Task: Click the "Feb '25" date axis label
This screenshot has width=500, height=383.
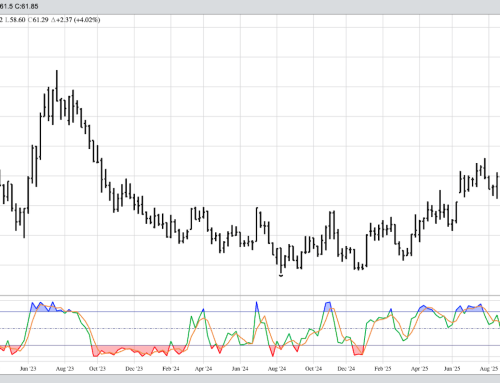Action: click(383, 369)
